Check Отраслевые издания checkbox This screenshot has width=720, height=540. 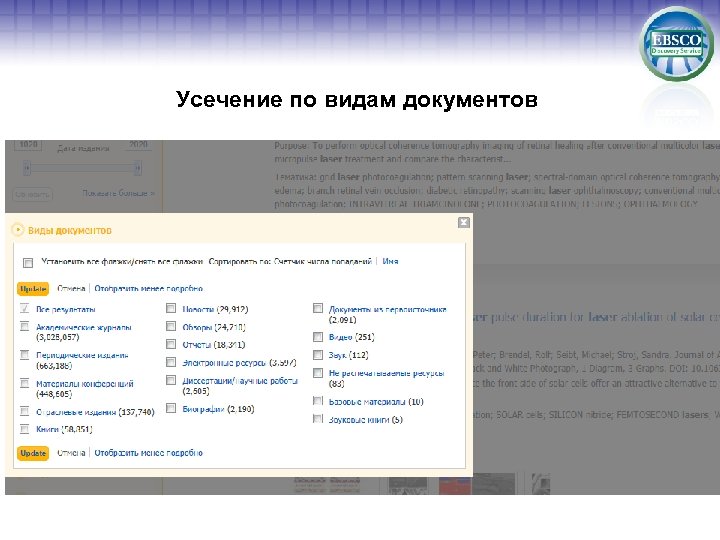[24, 411]
